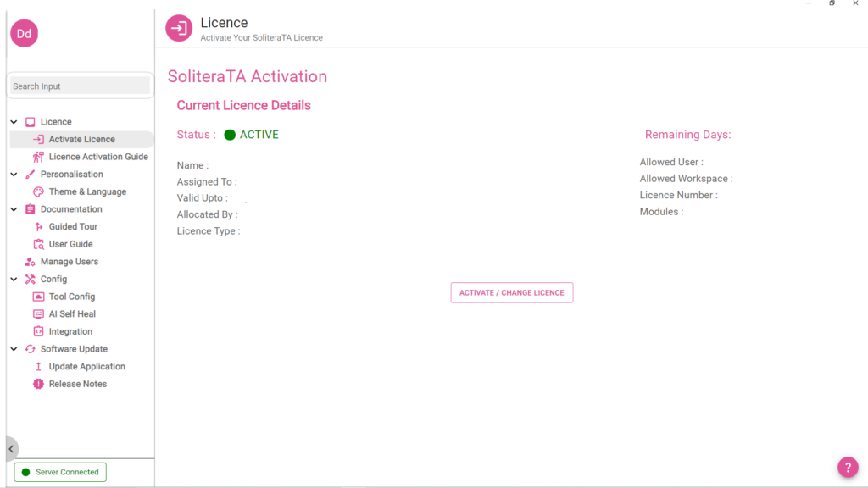Viewport: 868px width, 488px height.
Task: Click the Licence header arrow icon
Action: (179, 28)
